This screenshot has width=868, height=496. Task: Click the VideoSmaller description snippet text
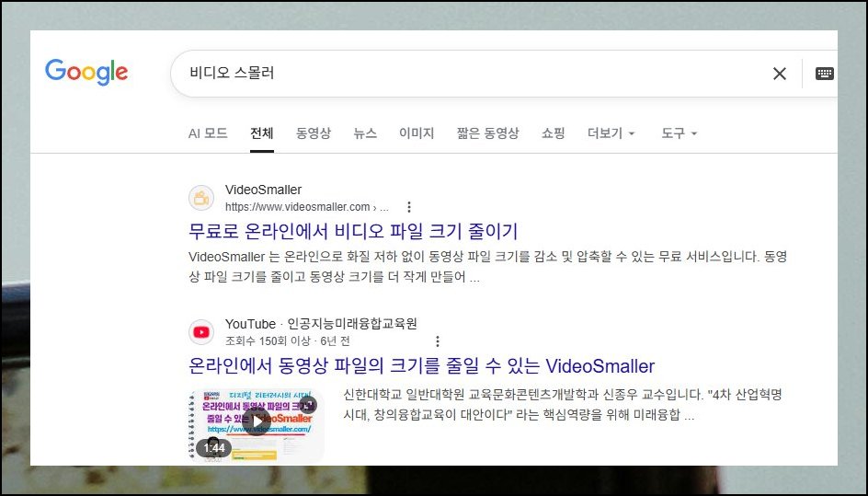coord(487,267)
